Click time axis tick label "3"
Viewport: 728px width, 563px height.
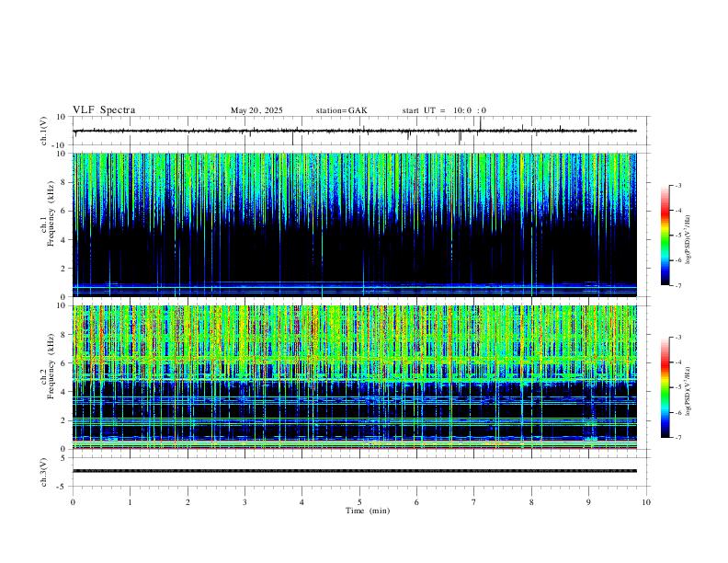245,502
